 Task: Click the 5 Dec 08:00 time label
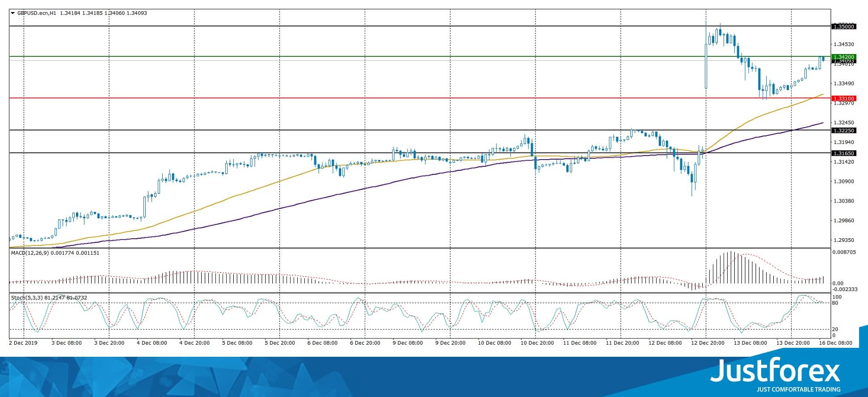pyautogui.click(x=237, y=343)
